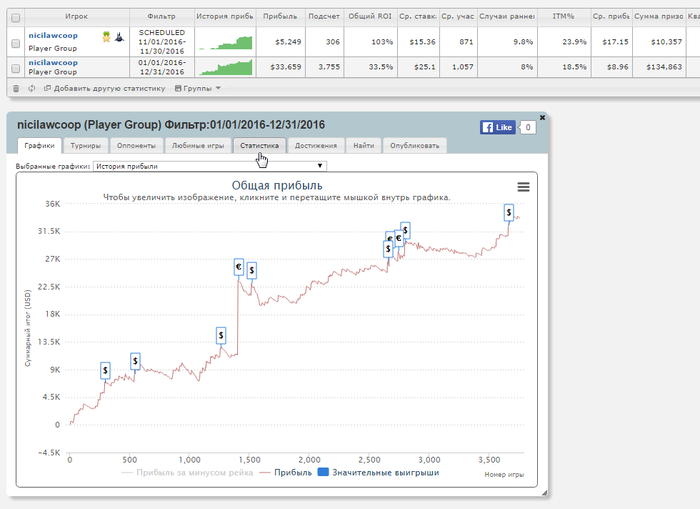Screen dimensions: 700x509
Task: Click the € marker at the 1,400 spike
Action: [239, 267]
